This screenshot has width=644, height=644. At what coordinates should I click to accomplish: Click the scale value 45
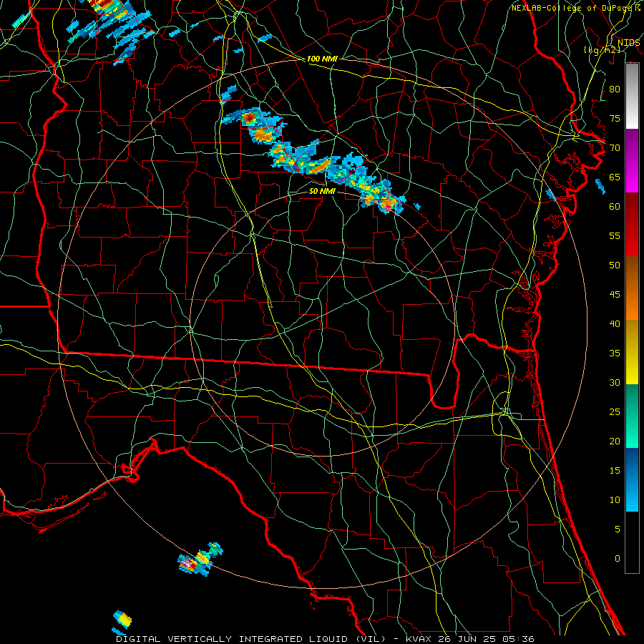tap(615, 295)
